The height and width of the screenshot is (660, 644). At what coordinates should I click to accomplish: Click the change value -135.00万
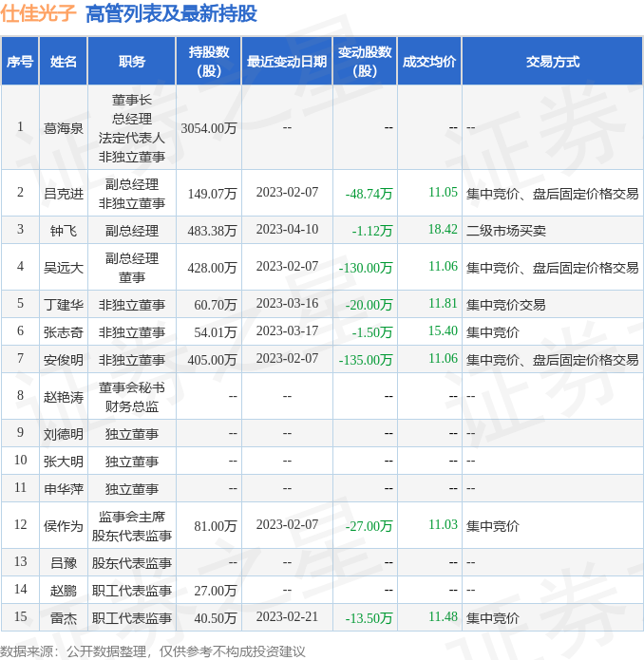click(x=366, y=360)
